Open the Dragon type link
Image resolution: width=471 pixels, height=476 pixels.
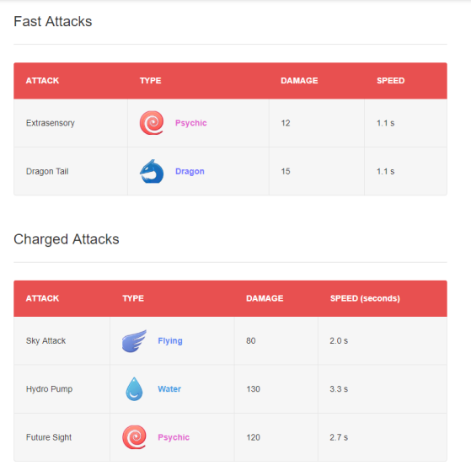pos(190,172)
